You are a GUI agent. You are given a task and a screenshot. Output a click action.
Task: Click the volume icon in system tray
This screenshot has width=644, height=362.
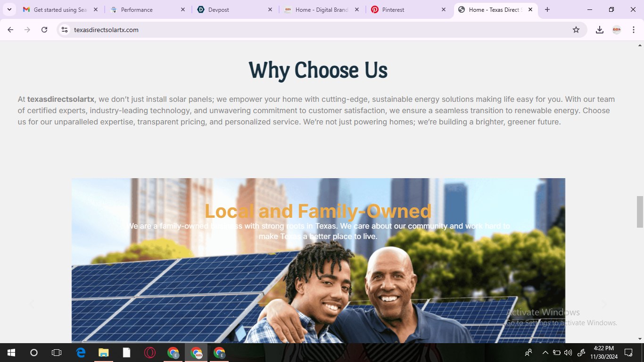tap(568, 353)
